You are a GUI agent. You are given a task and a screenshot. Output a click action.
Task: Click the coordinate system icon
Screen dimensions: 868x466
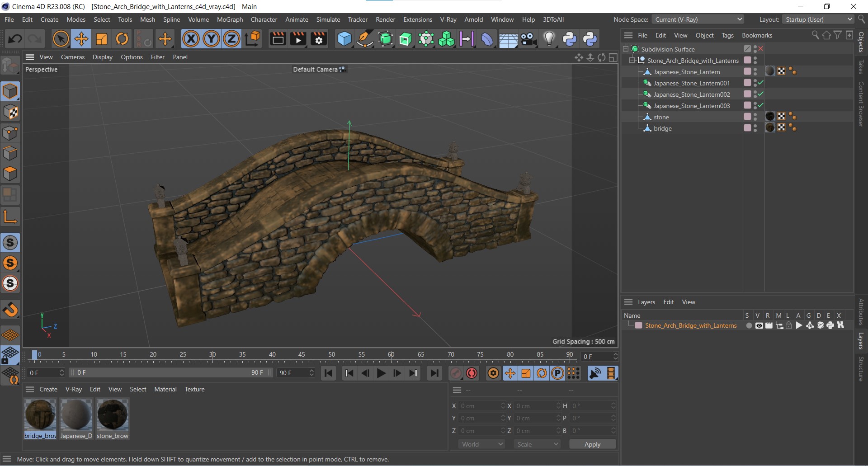[x=253, y=39]
